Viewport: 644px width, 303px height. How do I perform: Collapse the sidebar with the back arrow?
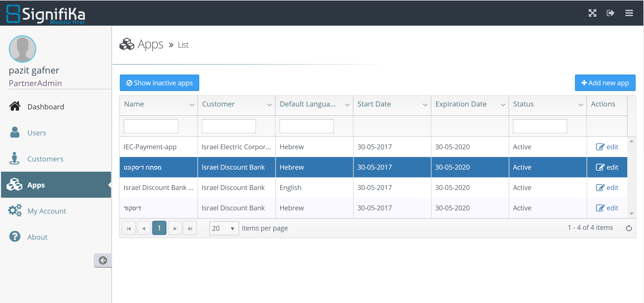[103, 260]
